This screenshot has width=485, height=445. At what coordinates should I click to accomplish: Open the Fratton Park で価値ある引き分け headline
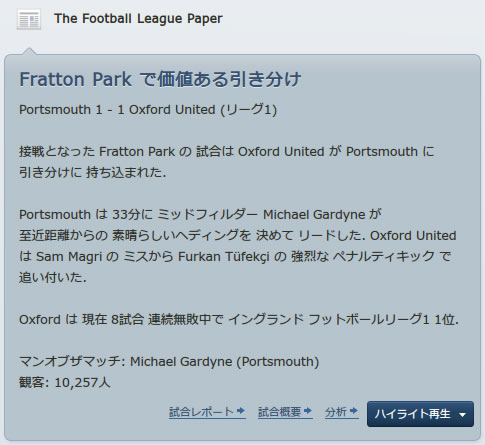[x=160, y=79]
